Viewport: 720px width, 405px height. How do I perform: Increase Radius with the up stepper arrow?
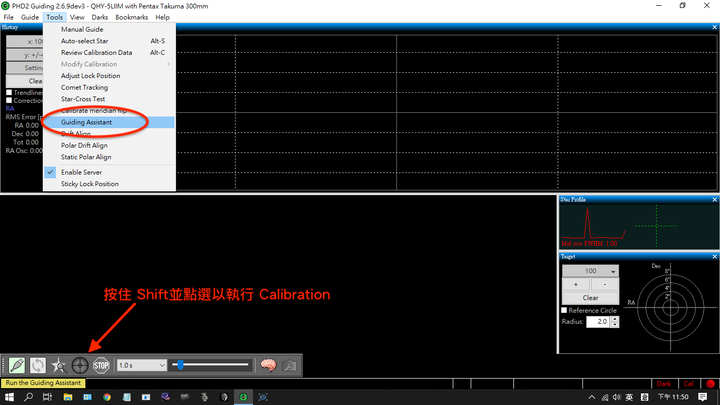(615, 319)
